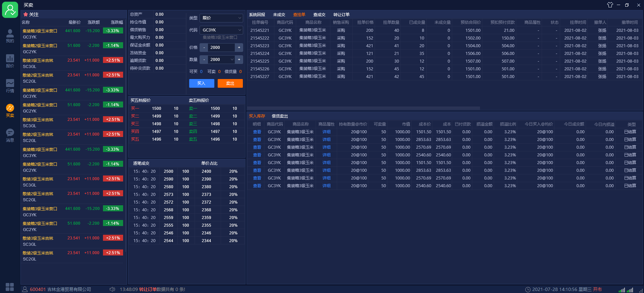644x293 pixels.
Task: Click account 600401 吉林金港贸易有限公司
Action: tap(60, 289)
